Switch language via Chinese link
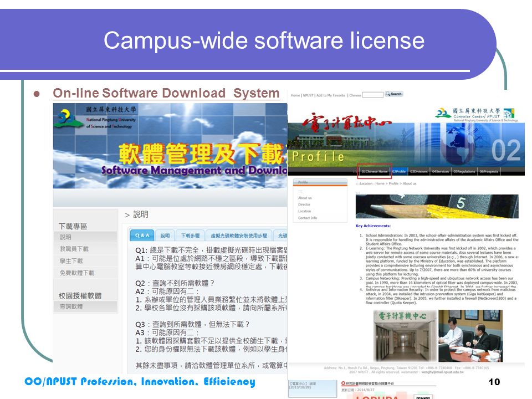 [x=355, y=95]
